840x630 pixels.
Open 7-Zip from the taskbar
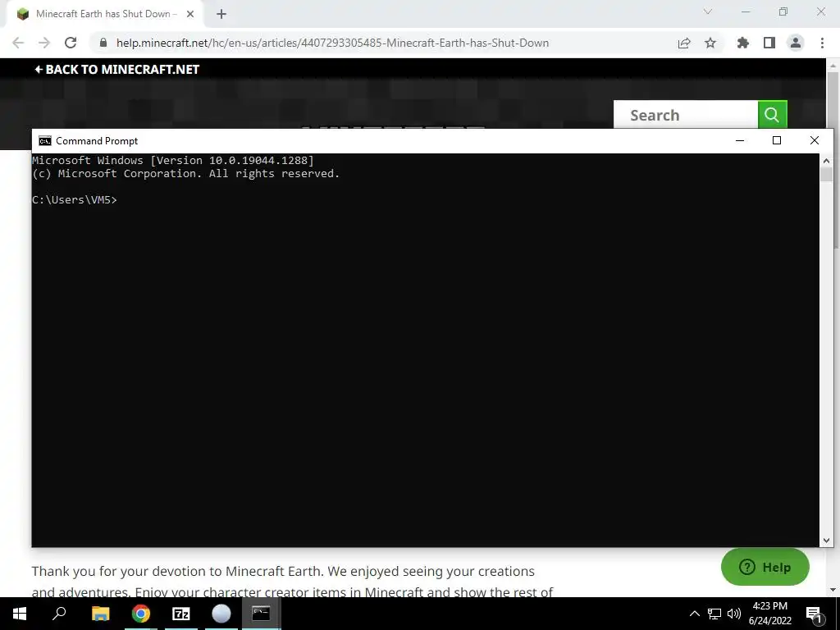pos(181,614)
